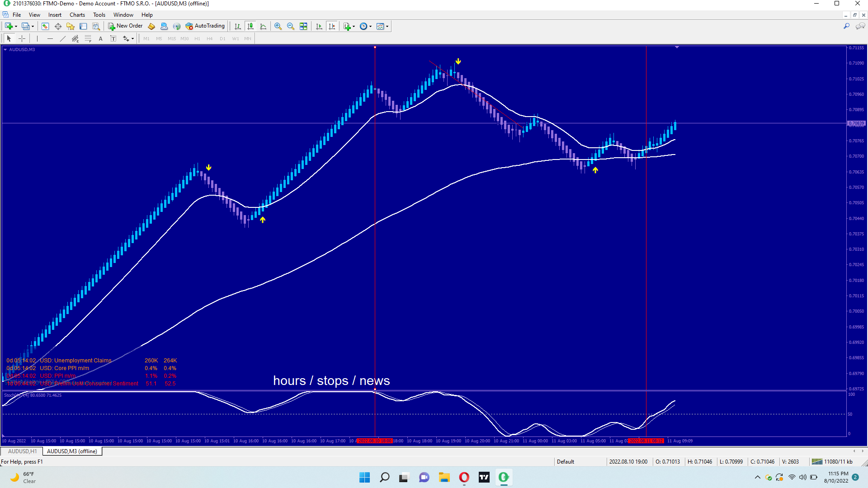
Task: Toggle chart auto scroll button
Action: click(x=319, y=26)
